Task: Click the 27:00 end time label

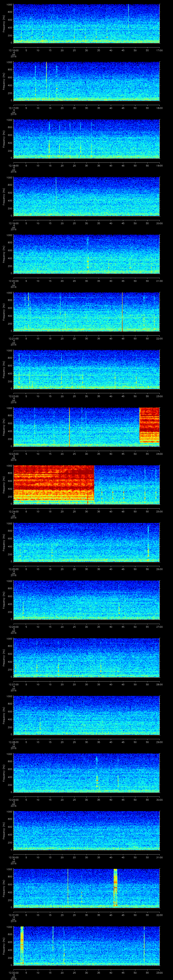Action: [x=159, y=627]
